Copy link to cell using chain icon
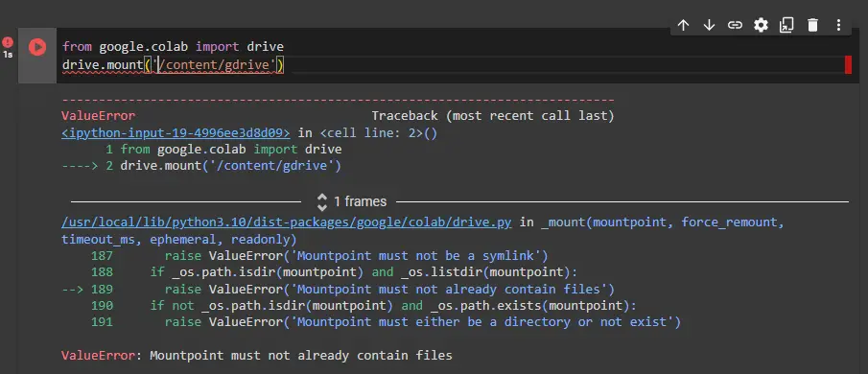 coord(735,25)
